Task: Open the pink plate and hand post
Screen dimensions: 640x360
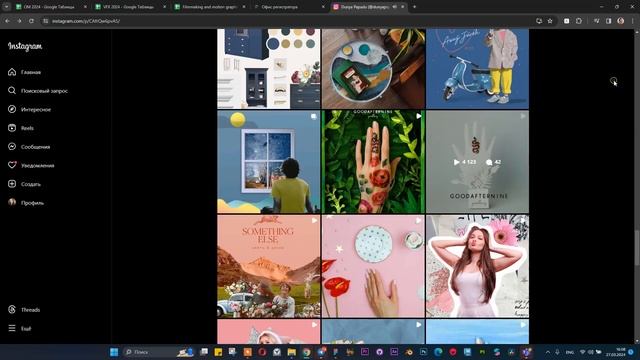Action: tap(373, 266)
